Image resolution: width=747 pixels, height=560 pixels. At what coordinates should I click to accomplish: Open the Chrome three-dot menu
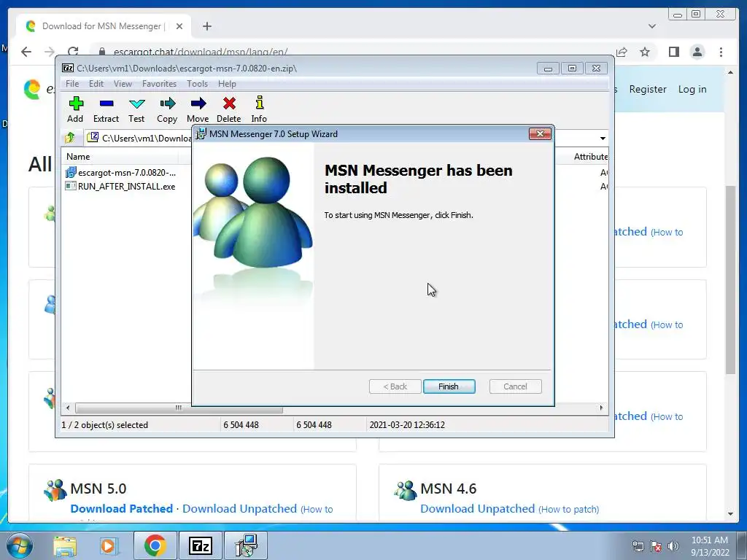(x=721, y=52)
